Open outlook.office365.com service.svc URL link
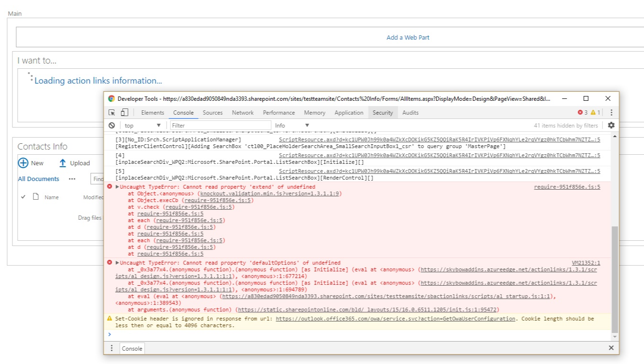 [396, 319]
